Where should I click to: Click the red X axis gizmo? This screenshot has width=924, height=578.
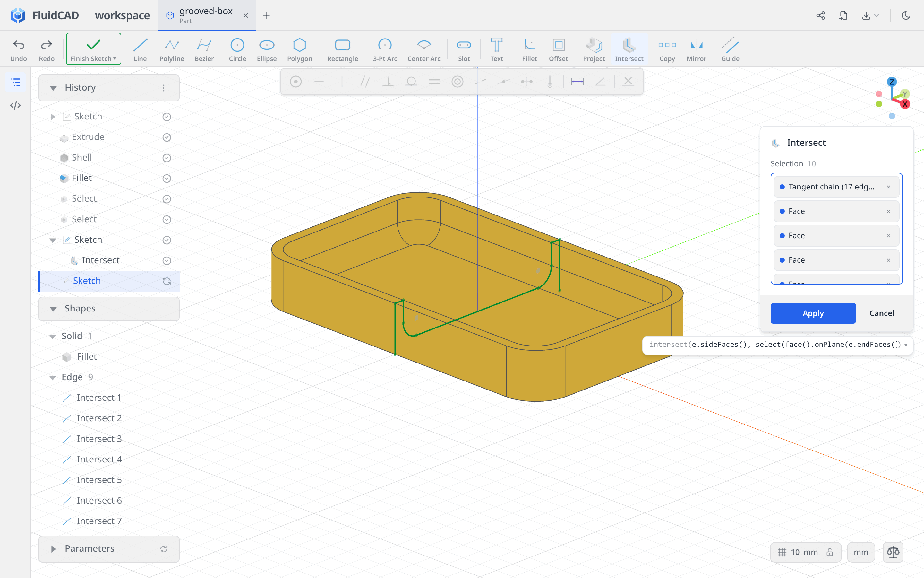click(904, 104)
